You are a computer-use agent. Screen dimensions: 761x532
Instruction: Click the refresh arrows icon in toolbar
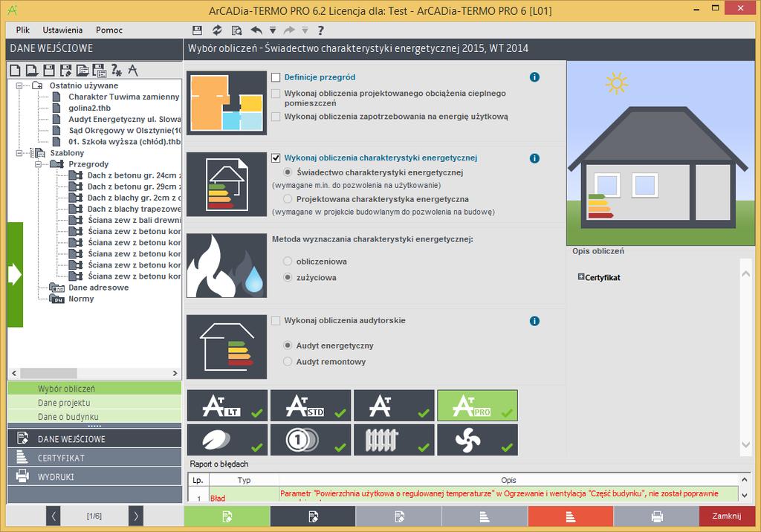click(216, 30)
